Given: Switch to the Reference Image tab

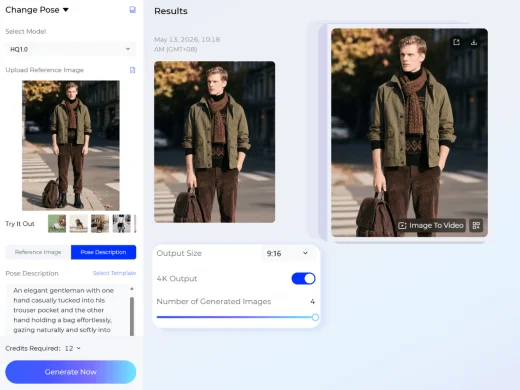Looking at the screenshot, I should pos(38,252).
